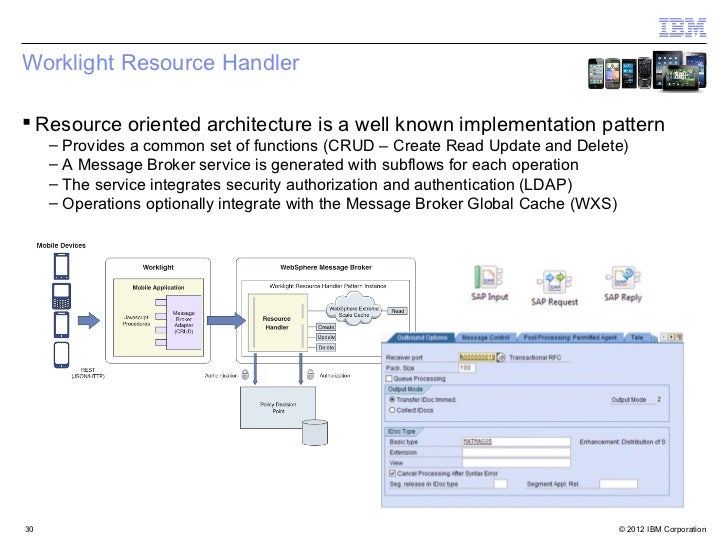Click the REST (JSON/HTTP) label

pos(88,373)
